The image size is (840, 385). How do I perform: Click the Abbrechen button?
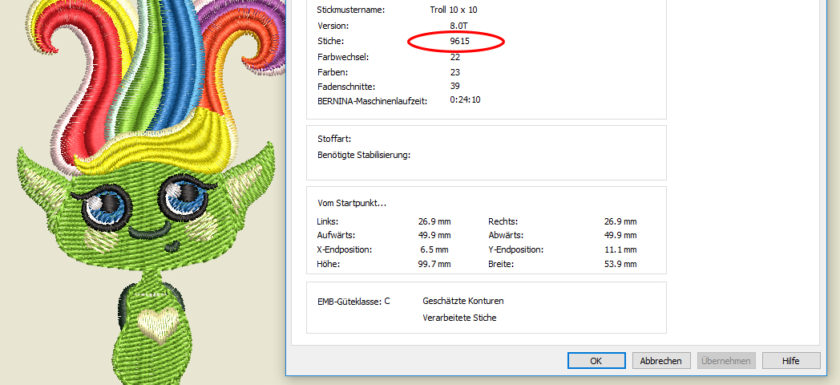click(661, 360)
